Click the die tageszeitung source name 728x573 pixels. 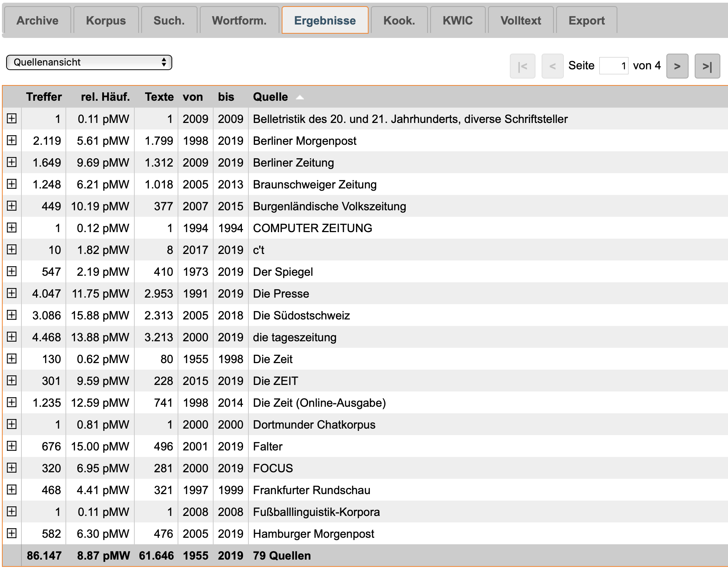coord(295,337)
